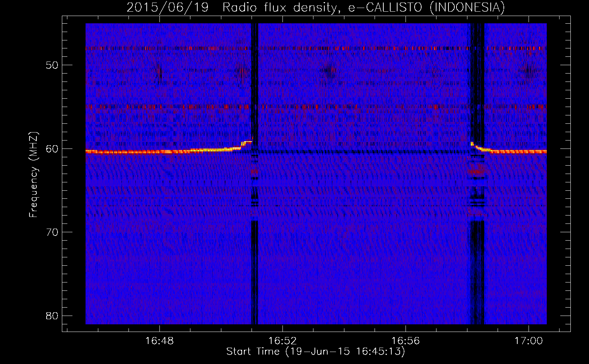The height and width of the screenshot is (364, 589).
Task: Click the 80 MHz frequency tick label
Action: point(52,316)
